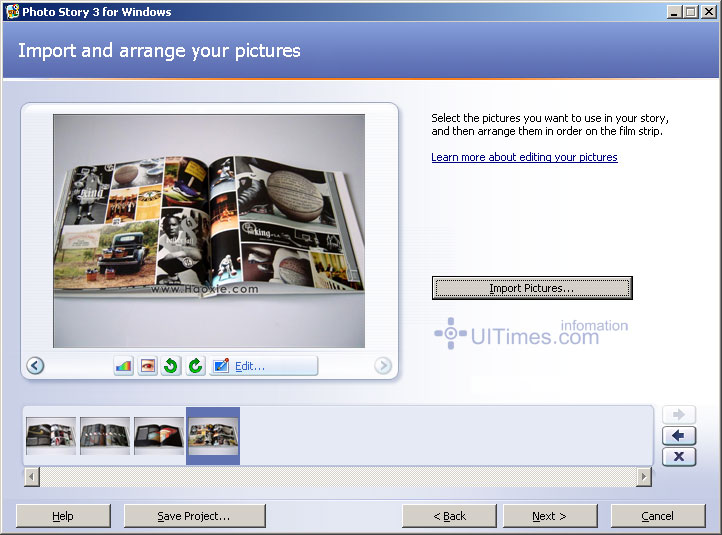This screenshot has height=535, width=722.
Task: Go to previous picture in preview
Action: pos(35,366)
